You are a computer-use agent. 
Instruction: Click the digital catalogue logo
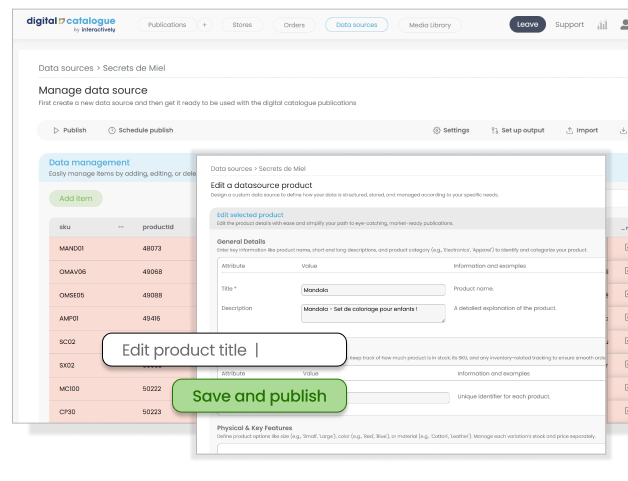point(71,23)
